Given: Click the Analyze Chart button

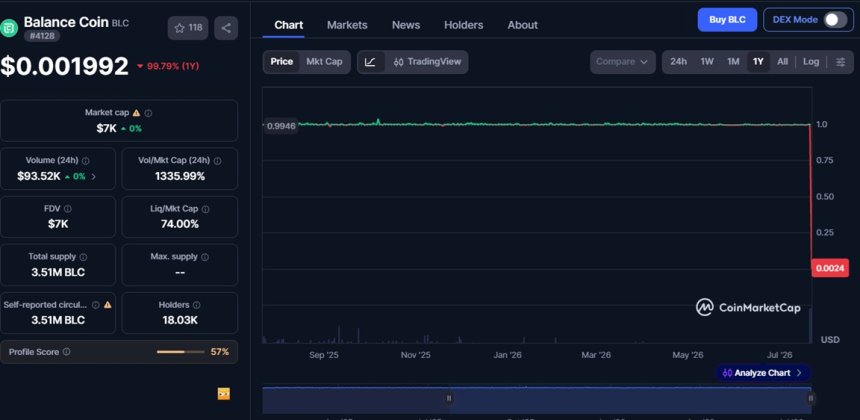Looking at the screenshot, I should pos(763,373).
